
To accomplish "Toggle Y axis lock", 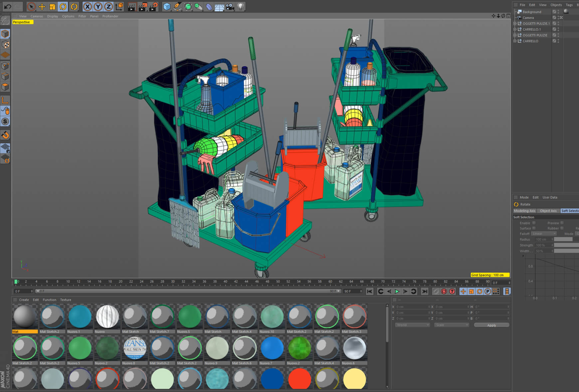I will pyautogui.click(x=98, y=6).
